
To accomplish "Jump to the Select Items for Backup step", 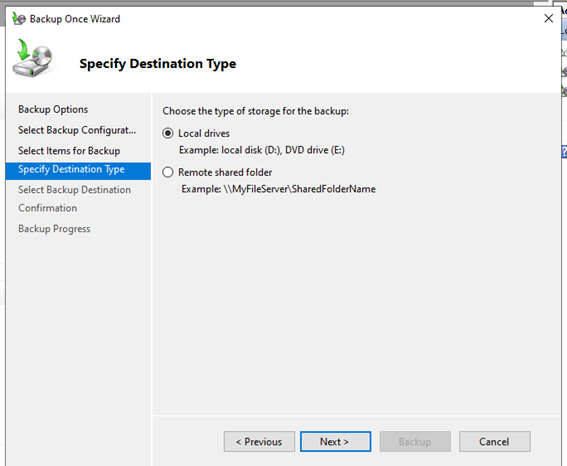I will click(x=69, y=151).
